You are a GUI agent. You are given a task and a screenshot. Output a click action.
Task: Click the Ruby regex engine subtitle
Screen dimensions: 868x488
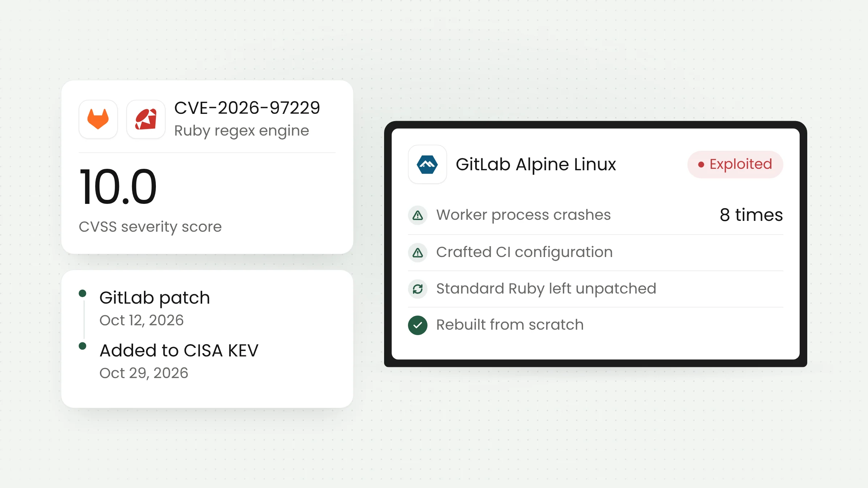242,130
